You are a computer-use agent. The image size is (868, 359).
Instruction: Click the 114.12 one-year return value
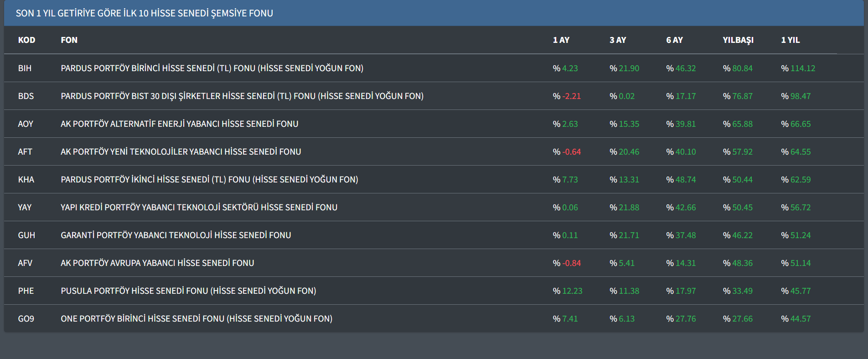(x=802, y=68)
